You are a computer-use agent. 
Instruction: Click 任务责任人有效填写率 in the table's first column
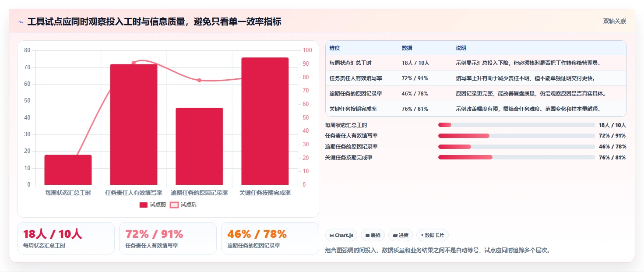355,78
